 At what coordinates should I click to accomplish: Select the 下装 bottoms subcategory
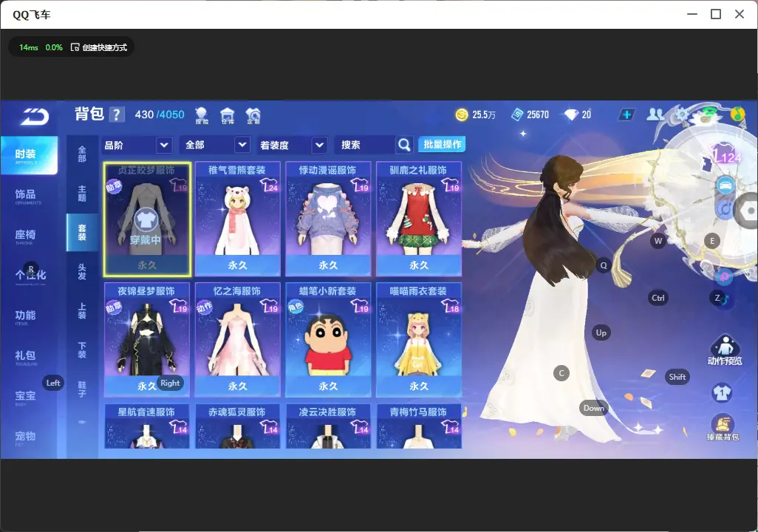[82, 350]
